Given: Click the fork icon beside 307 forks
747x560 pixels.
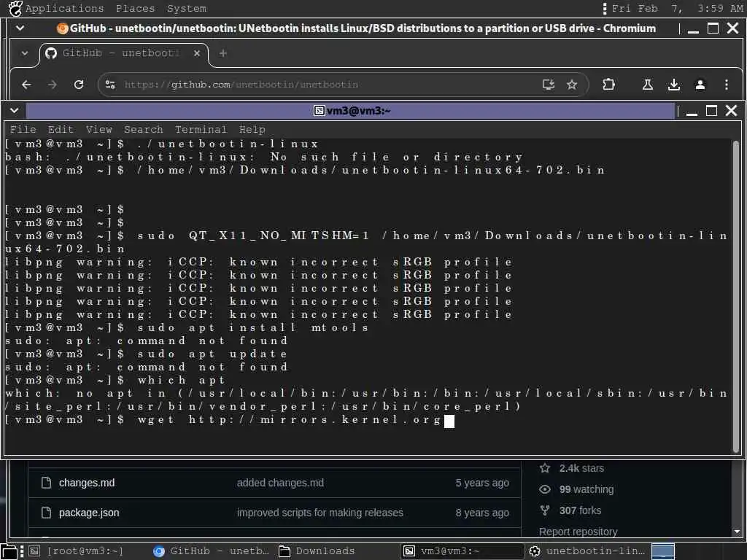Looking at the screenshot, I should click(x=545, y=510).
